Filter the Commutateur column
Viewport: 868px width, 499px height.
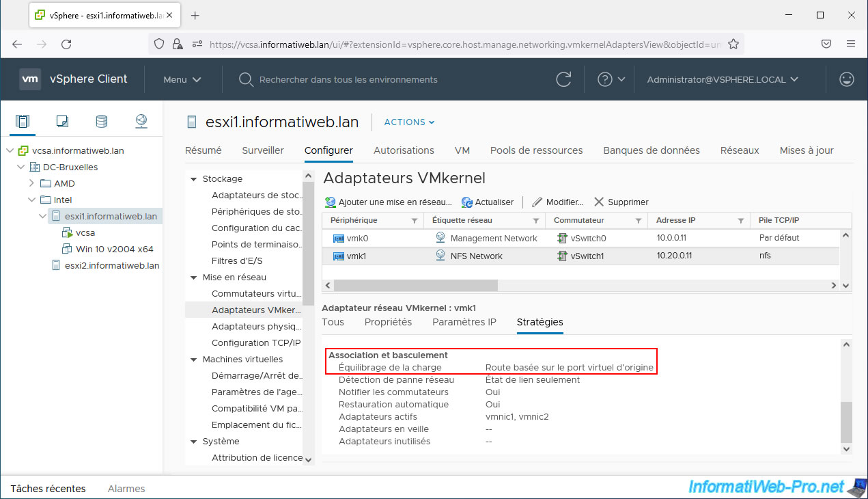[x=639, y=221]
